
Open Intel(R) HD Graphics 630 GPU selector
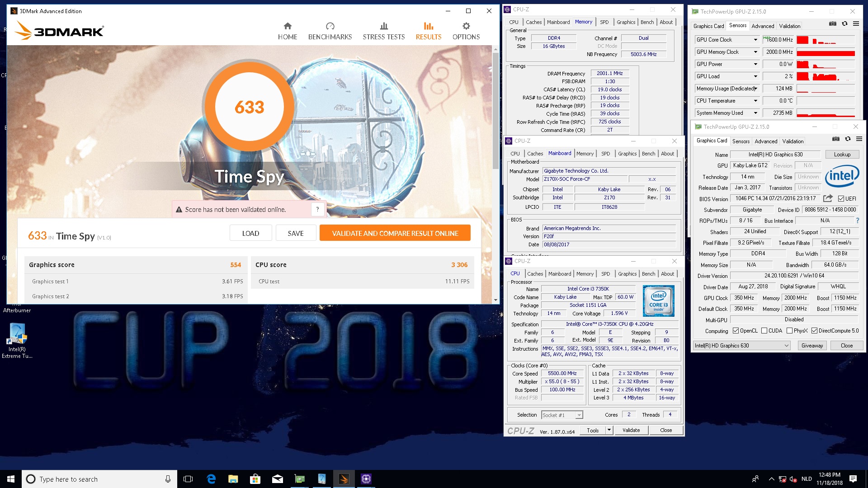click(741, 346)
